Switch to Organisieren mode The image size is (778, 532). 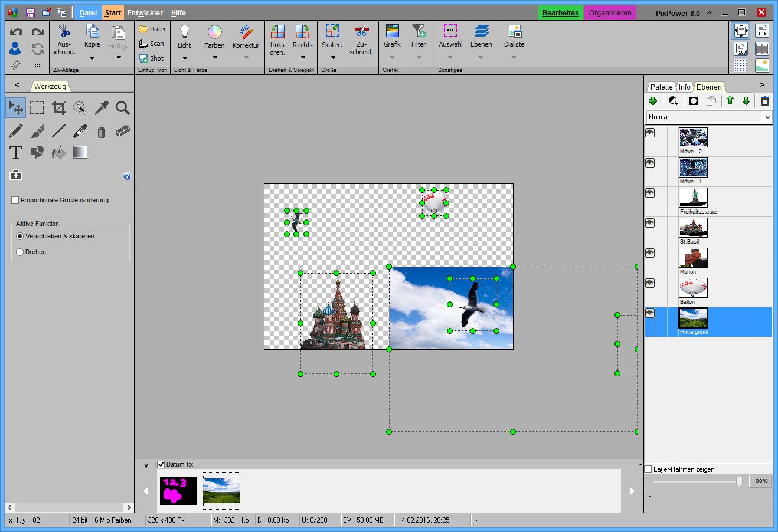pyautogui.click(x=610, y=12)
